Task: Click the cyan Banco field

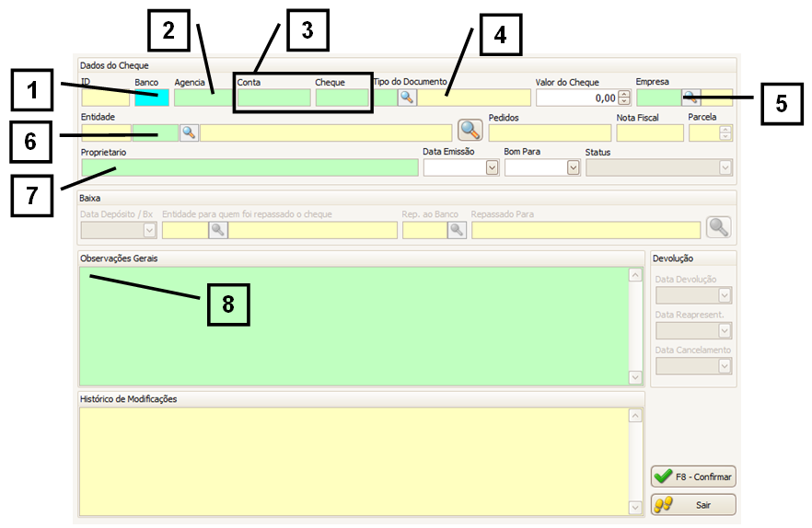Action: pyautogui.click(x=152, y=98)
